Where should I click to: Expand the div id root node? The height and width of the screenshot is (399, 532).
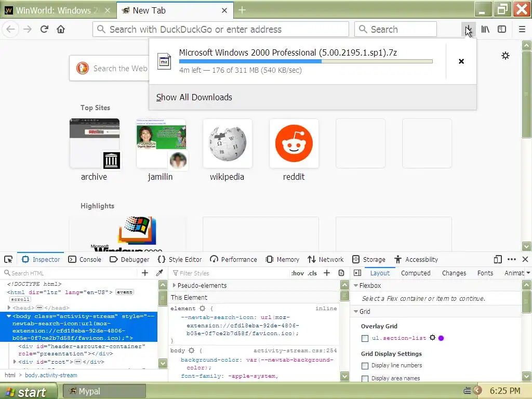click(x=15, y=362)
